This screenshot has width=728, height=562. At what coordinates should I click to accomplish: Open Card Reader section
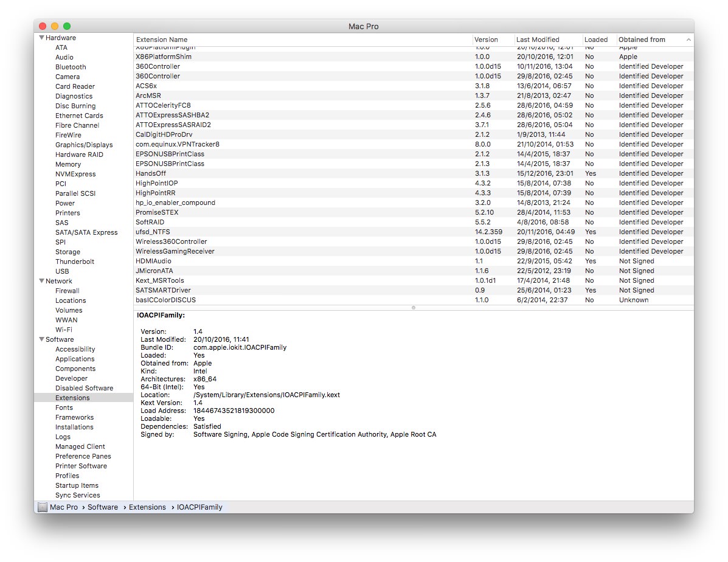[x=75, y=86]
